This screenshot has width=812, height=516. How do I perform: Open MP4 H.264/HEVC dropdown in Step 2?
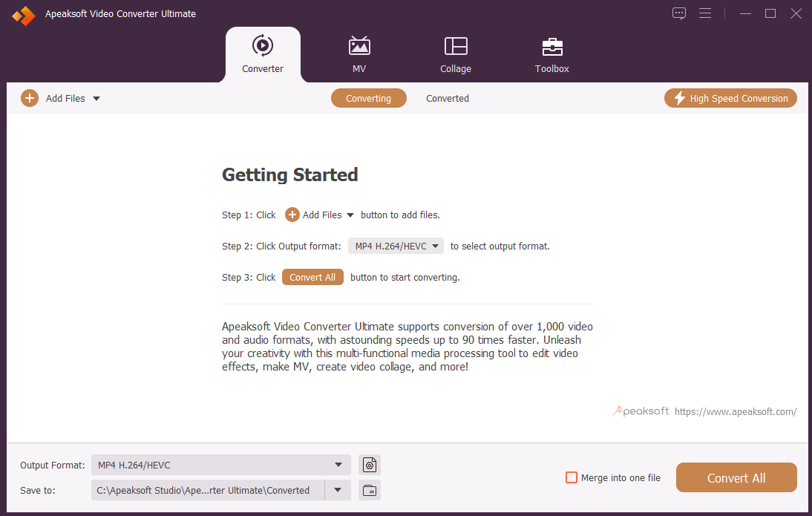click(x=396, y=246)
